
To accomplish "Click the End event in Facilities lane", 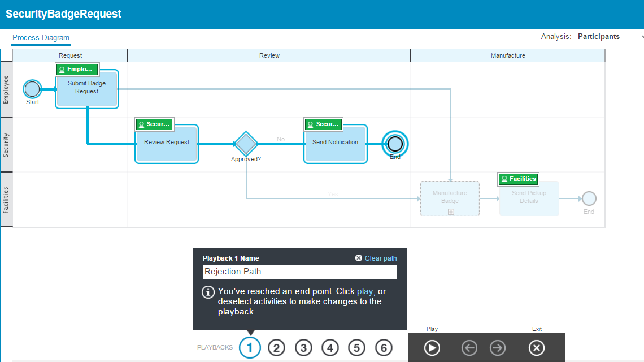I will tap(589, 199).
